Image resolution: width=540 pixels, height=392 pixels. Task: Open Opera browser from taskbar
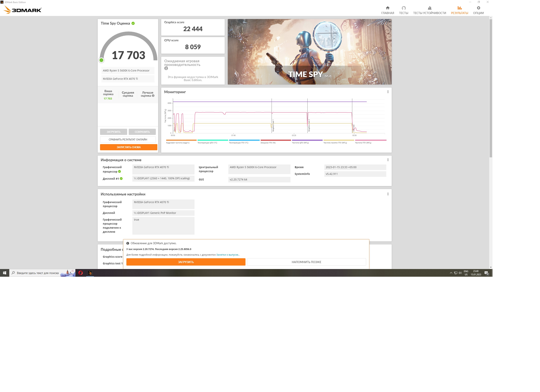[80, 273]
